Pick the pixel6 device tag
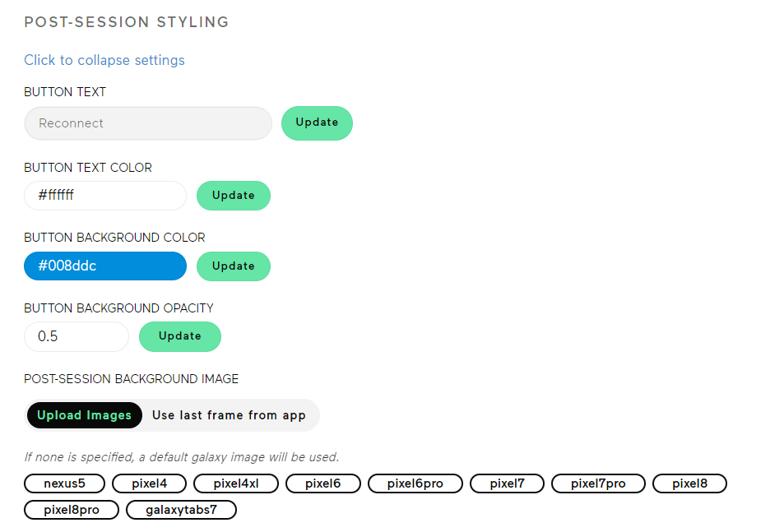Viewport: 784px width, 532px height. 323,483
